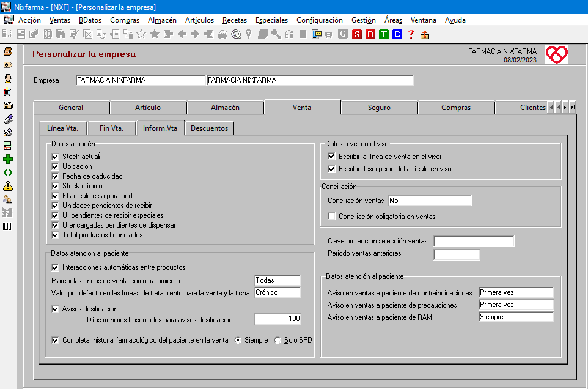Image resolution: width=588 pixels, height=389 pixels.
Task: Open the Crónico default value dropdown
Action: (x=277, y=292)
